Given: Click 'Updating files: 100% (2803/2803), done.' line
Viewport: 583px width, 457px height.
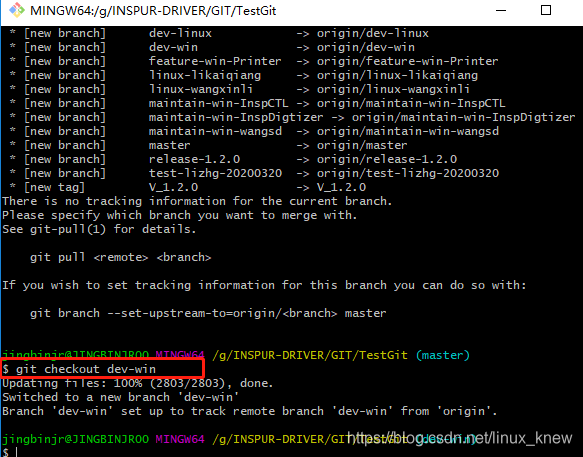Looking at the screenshot, I should [138, 383].
